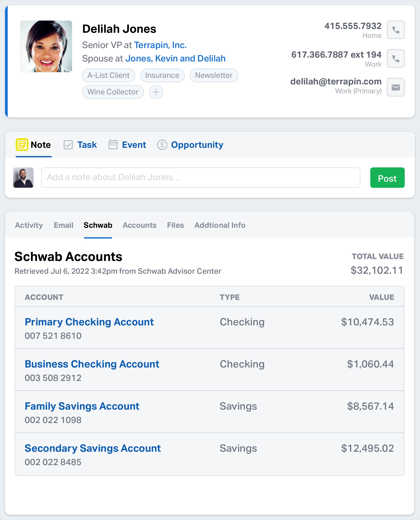Post the note with green button
The image size is (420, 520).
point(387,178)
